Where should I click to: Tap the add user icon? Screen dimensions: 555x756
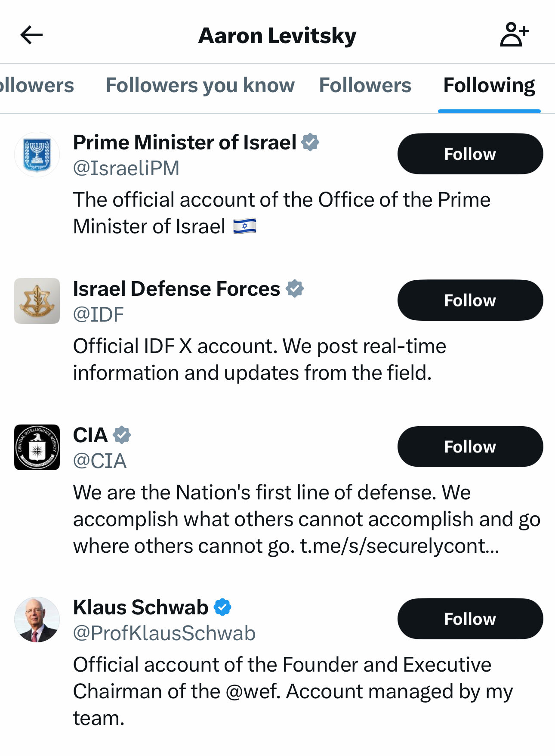pyautogui.click(x=514, y=34)
